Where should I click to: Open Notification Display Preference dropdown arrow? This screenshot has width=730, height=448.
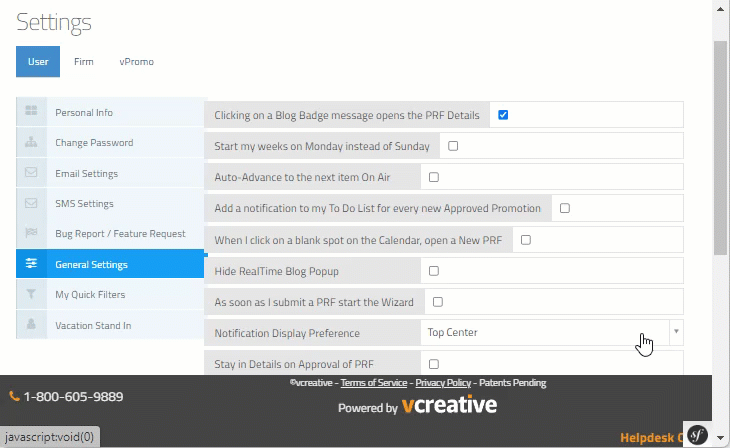676,332
